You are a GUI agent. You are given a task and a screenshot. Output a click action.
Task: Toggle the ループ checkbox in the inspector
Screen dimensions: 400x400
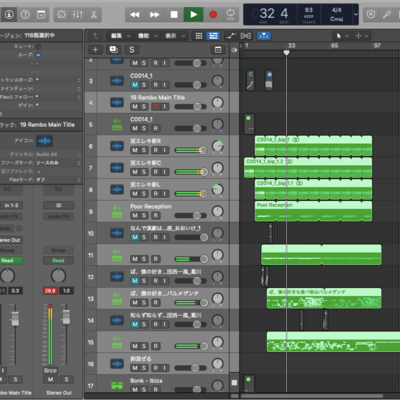tap(38, 55)
